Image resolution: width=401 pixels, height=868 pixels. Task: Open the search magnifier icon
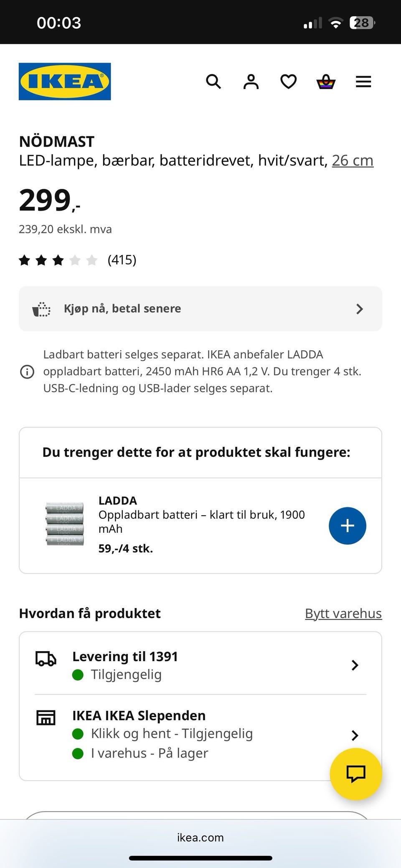pos(213,81)
